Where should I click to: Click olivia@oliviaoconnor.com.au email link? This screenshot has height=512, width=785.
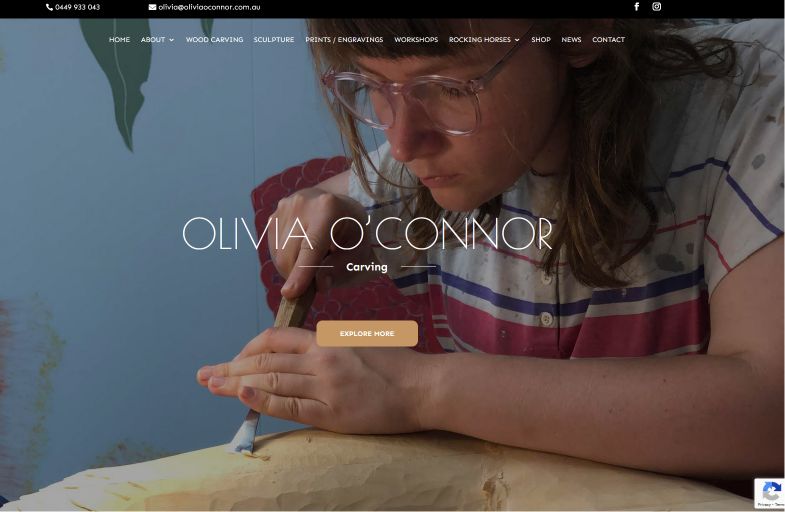click(209, 7)
